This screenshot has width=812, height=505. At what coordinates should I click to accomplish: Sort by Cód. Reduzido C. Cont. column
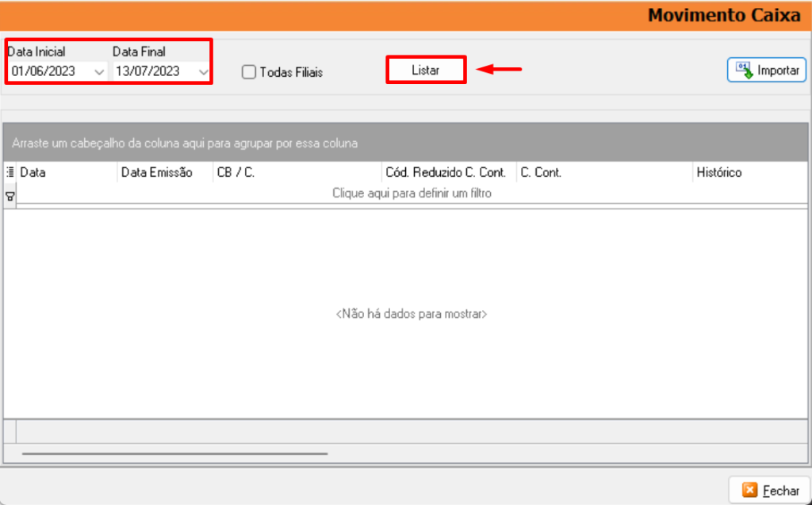point(449,172)
